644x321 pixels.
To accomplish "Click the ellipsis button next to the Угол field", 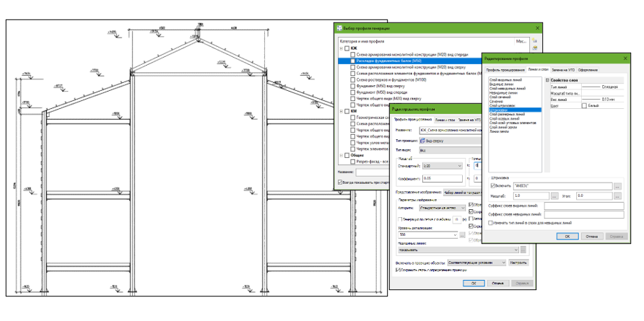I will tap(618, 195).
